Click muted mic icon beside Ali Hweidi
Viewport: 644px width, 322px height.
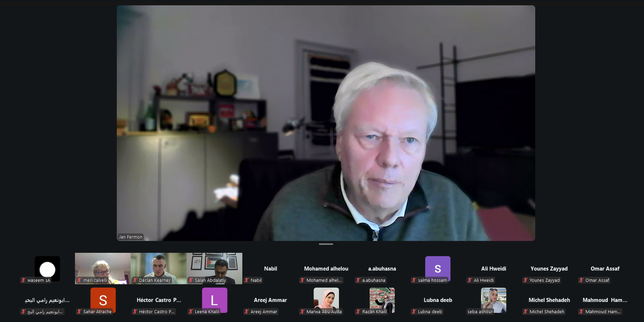pos(469,280)
